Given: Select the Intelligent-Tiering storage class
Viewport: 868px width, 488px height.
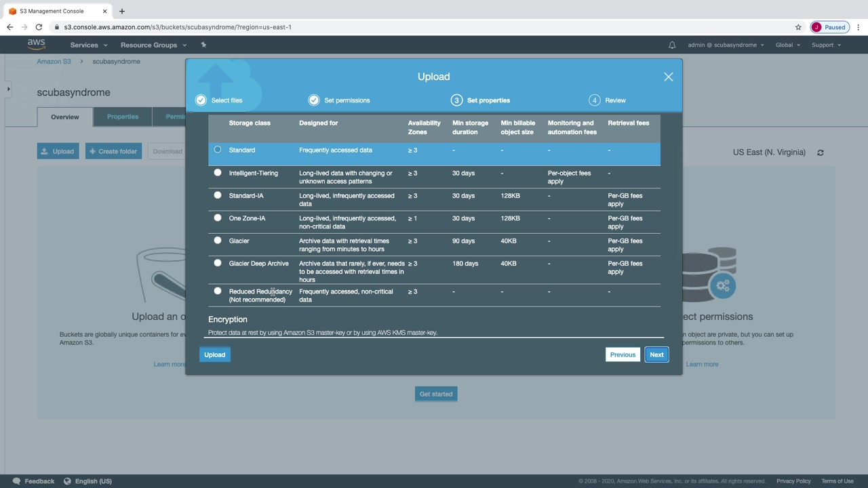Looking at the screenshot, I should coord(218,173).
